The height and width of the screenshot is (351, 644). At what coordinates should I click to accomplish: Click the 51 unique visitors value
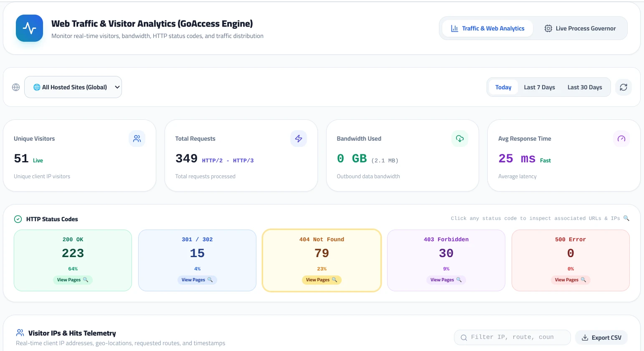tap(21, 159)
